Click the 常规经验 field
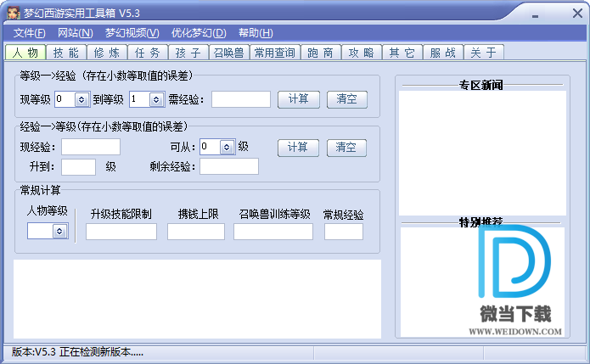Screen dimensions: 590x364 [344, 232]
